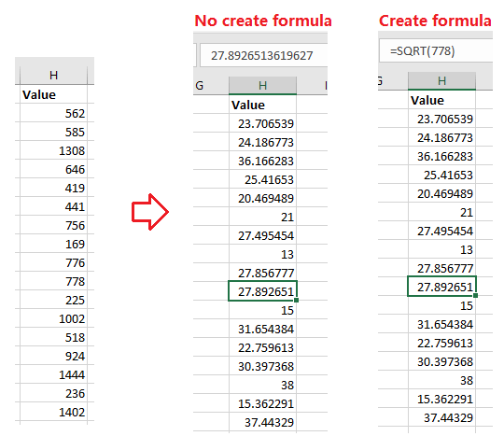Select cell containing 236
Image resolution: width=504 pixels, height=436 pixels.
pos(54,393)
